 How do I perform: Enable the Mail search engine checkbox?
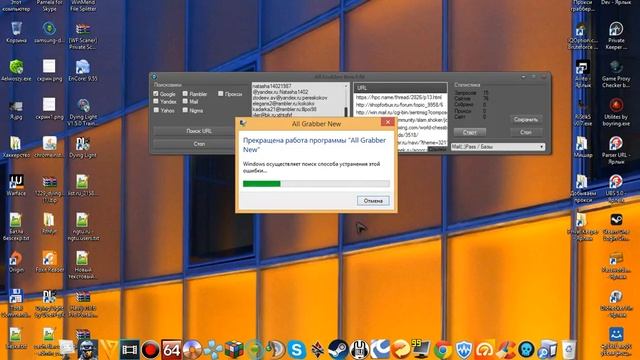click(185, 101)
